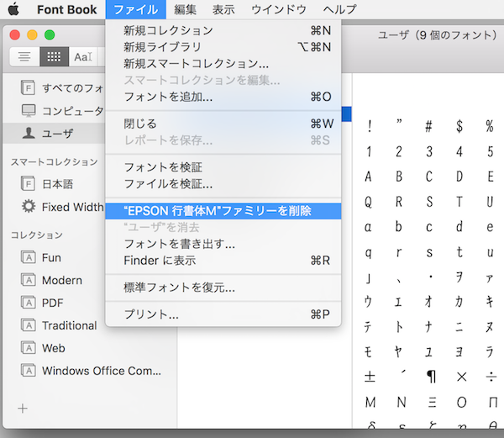This screenshot has width=504, height=438.
Task: Close the Font Book window
Action: point(15,34)
